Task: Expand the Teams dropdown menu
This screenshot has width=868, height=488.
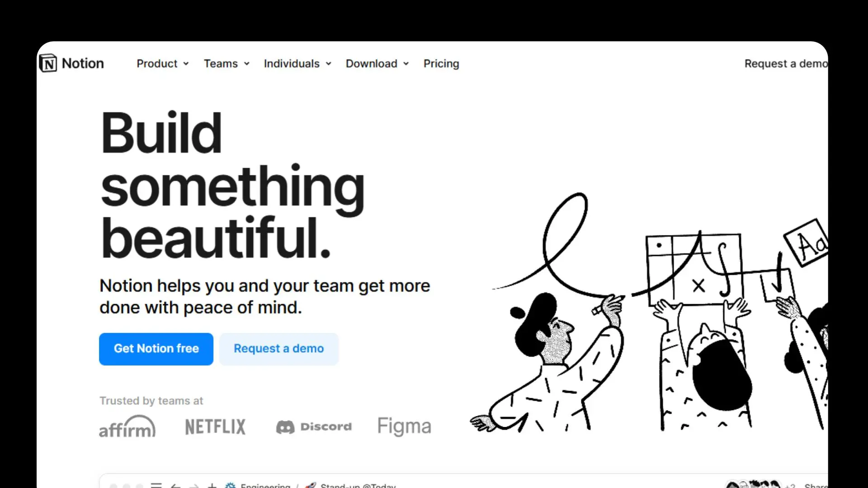Action: [x=226, y=64]
